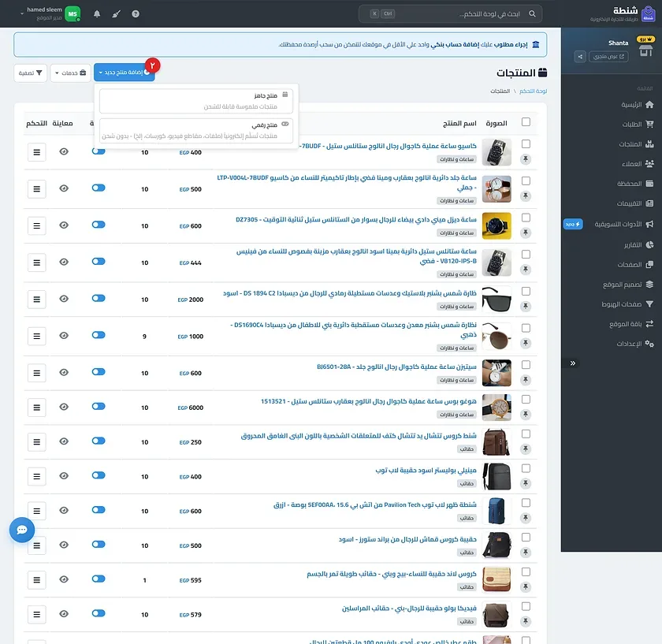Preview the 250 EGP cross bag with eye icon

tap(64, 441)
